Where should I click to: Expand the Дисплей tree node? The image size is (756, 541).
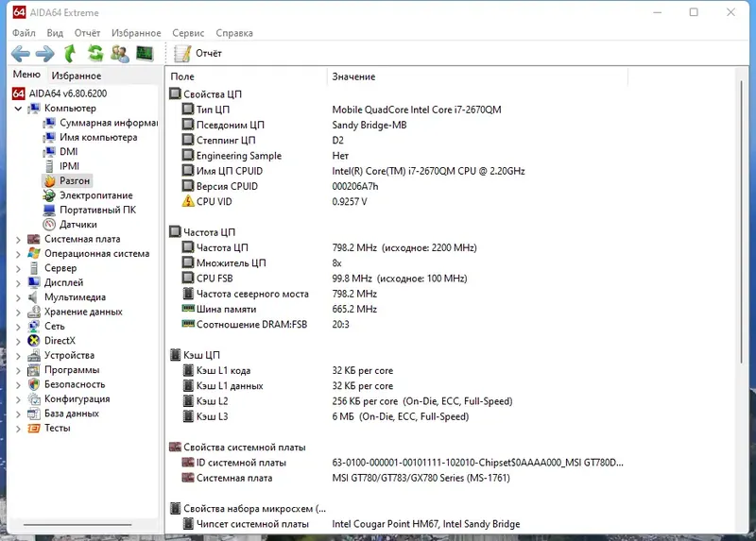coord(18,283)
